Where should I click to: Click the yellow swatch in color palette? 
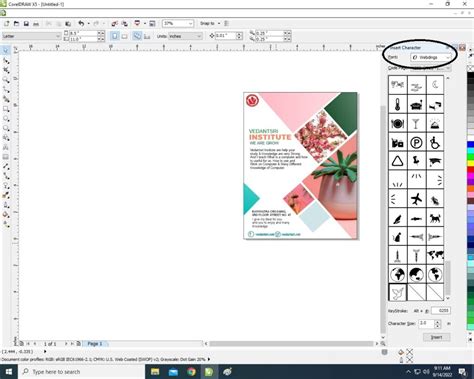[470, 163]
